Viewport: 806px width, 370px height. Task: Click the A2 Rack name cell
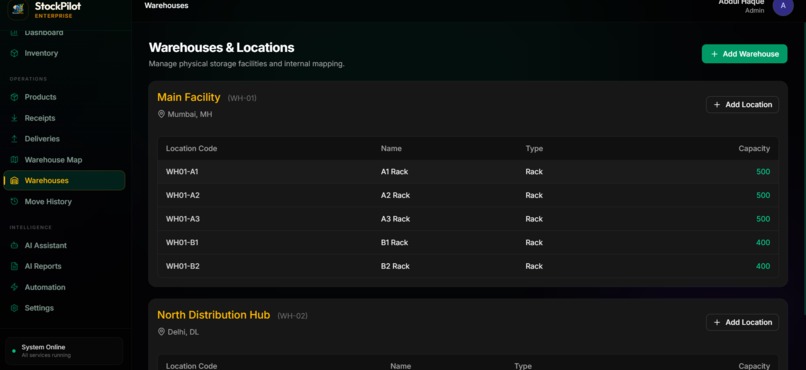tap(395, 195)
